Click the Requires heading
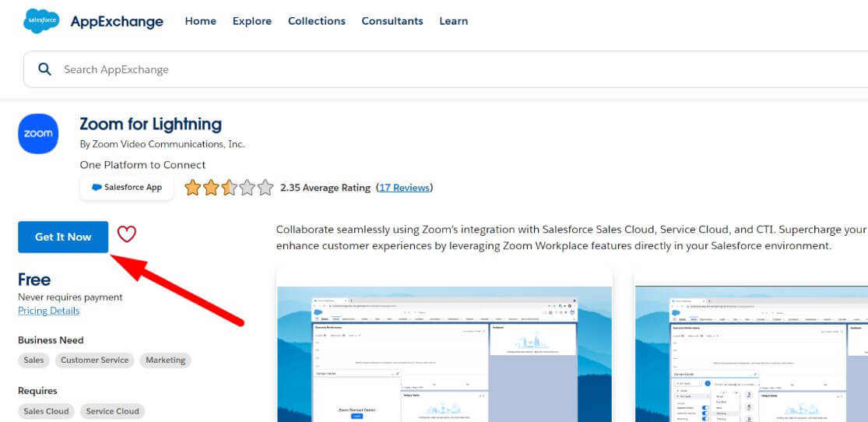 pos(37,391)
